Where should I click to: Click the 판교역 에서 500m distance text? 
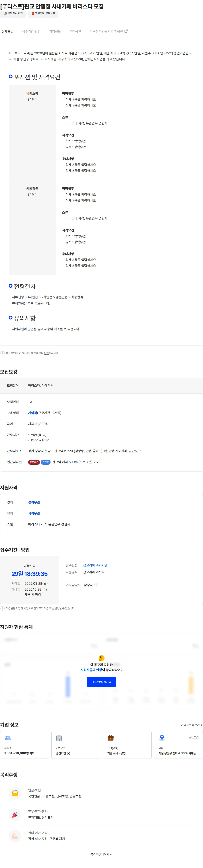click(75, 462)
